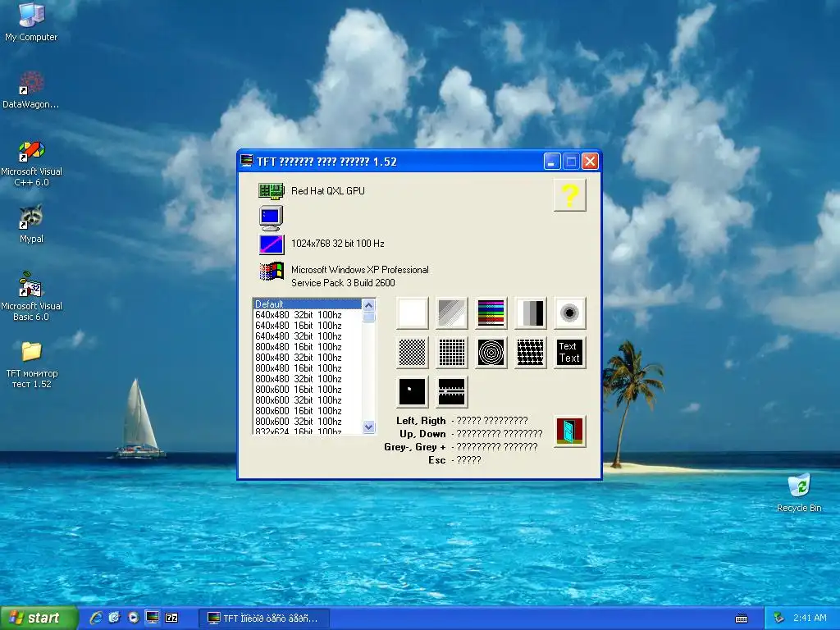Select the Recycle Bin icon

(x=799, y=493)
